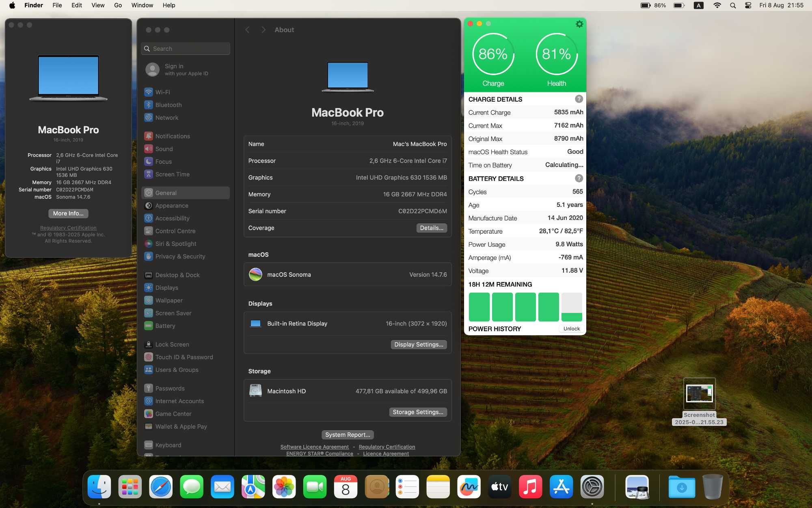Select the Screenshot file on desktop
This screenshot has width=812, height=508.
point(699,402)
